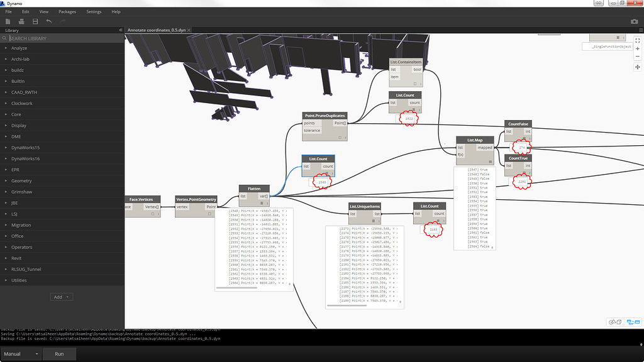Open the Manual run mode dropdown
The width and height of the screenshot is (644, 362).
(x=21, y=354)
